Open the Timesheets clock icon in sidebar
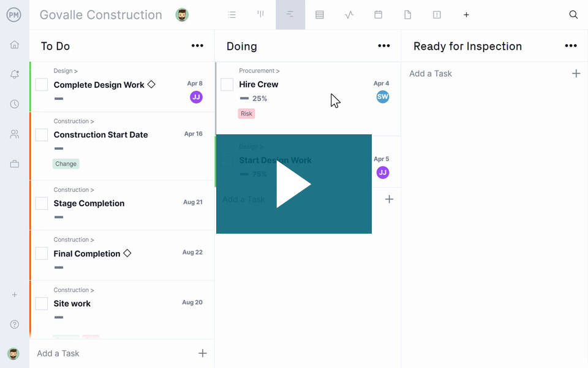The width and height of the screenshot is (588, 368). click(x=13, y=104)
